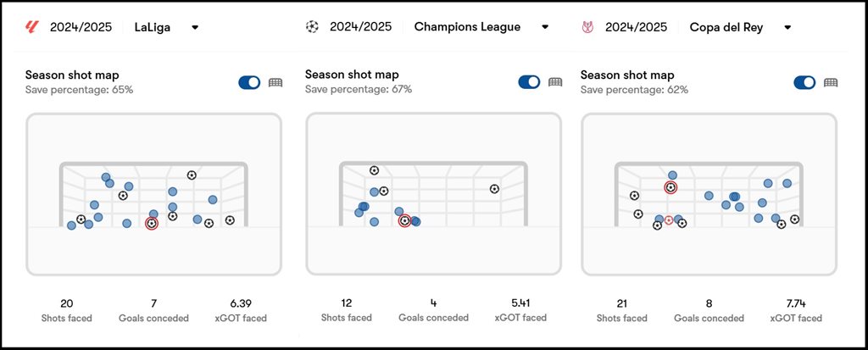Click goal-view grid icon in LaLiga panel
Viewport: 868px width, 350px height.
275,82
